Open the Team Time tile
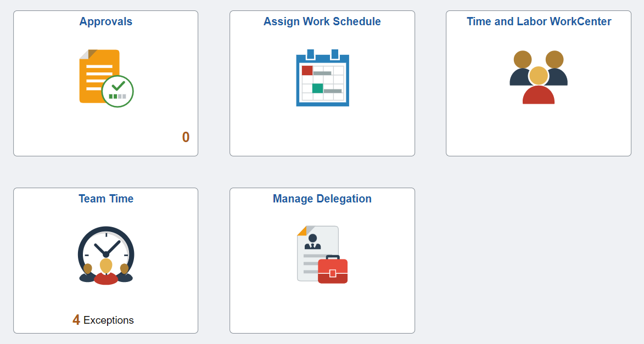The image size is (644, 344). point(105,260)
